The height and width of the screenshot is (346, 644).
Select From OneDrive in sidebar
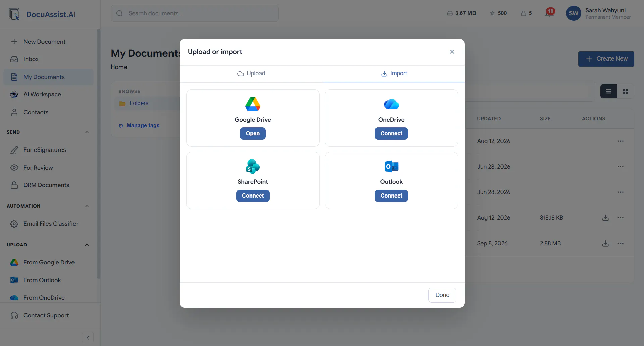click(x=48, y=298)
